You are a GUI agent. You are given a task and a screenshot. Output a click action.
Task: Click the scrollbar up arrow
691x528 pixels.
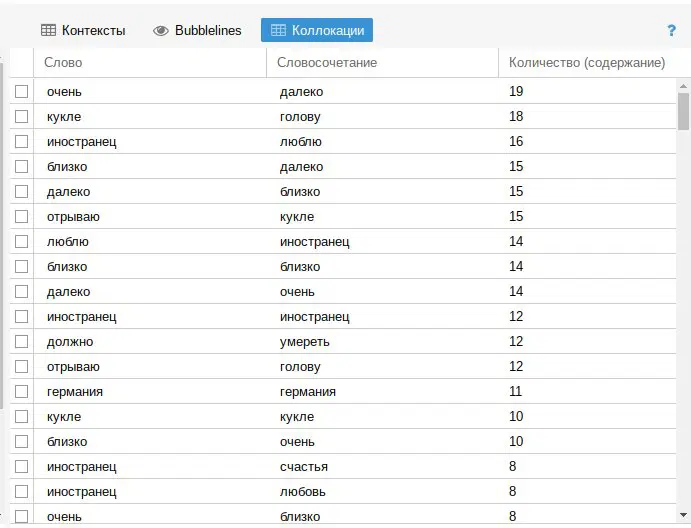point(683,86)
